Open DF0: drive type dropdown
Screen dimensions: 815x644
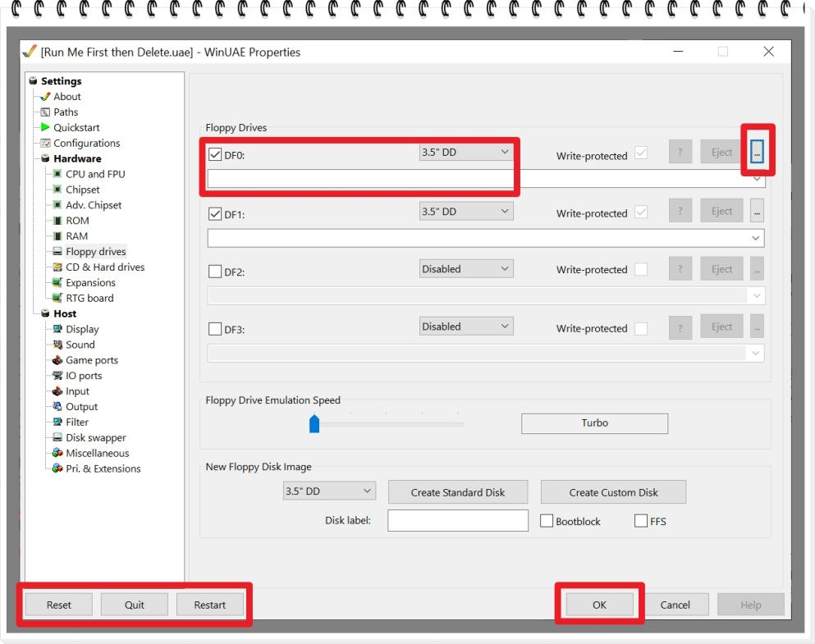point(465,153)
